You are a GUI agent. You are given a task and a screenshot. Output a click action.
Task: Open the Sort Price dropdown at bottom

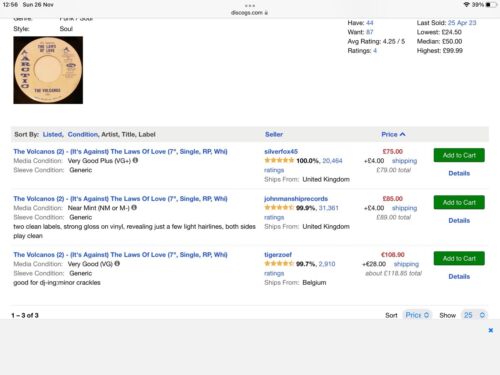417,315
